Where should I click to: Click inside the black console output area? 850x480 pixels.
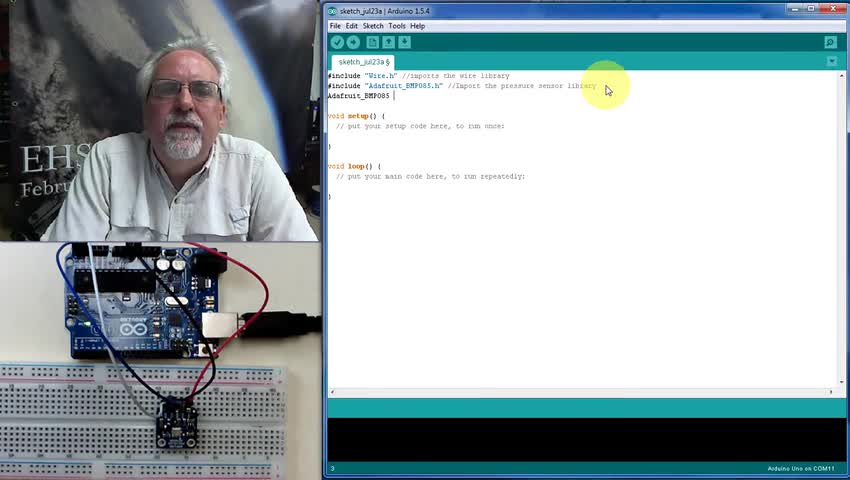click(587, 439)
